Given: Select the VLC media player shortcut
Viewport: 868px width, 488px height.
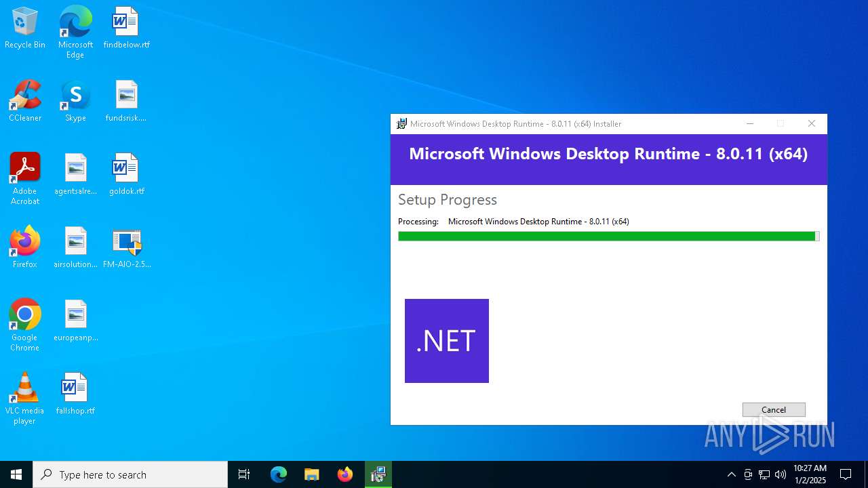Looking at the screenshot, I should point(25,399).
